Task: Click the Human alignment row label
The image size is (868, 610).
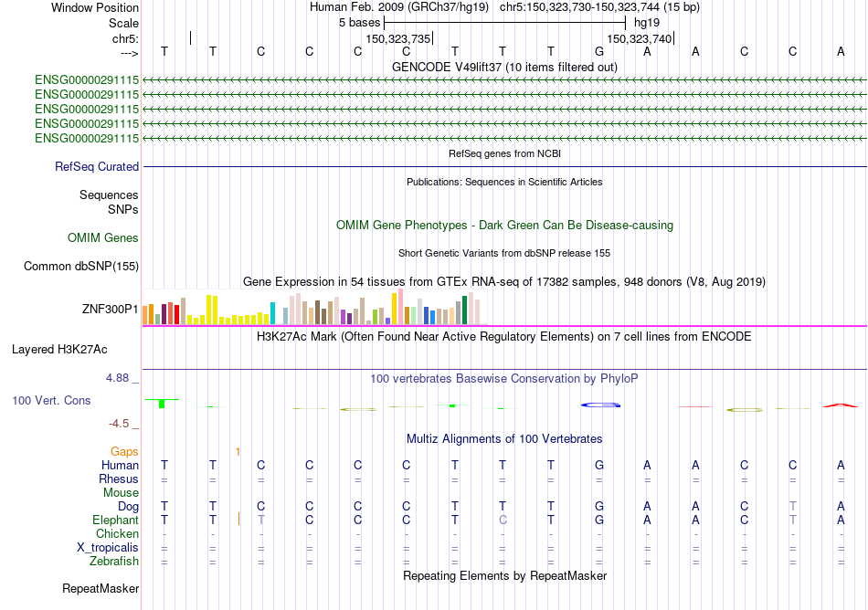Action: click(x=120, y=466)
